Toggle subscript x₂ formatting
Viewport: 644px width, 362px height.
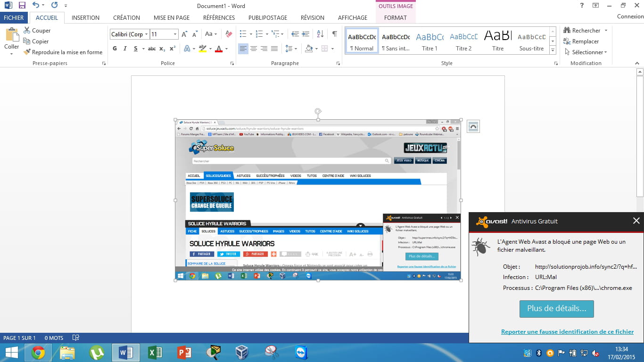(x=162, y=49)
